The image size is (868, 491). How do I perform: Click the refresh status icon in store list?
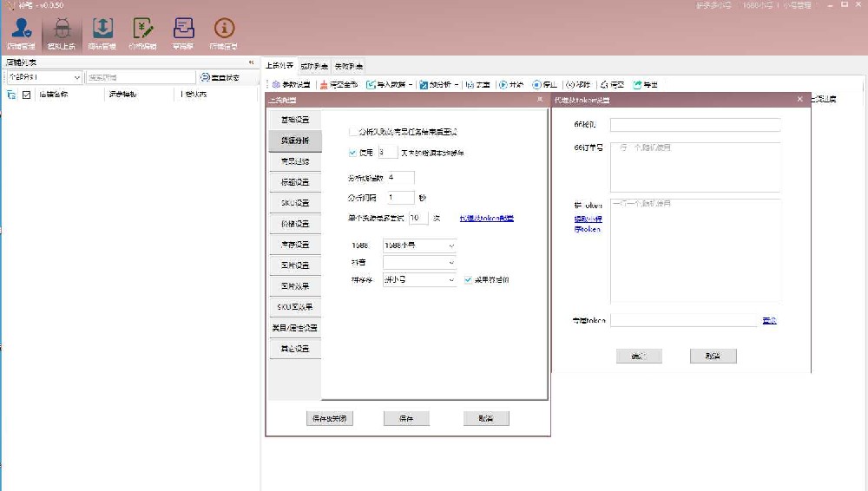[205, 77]
